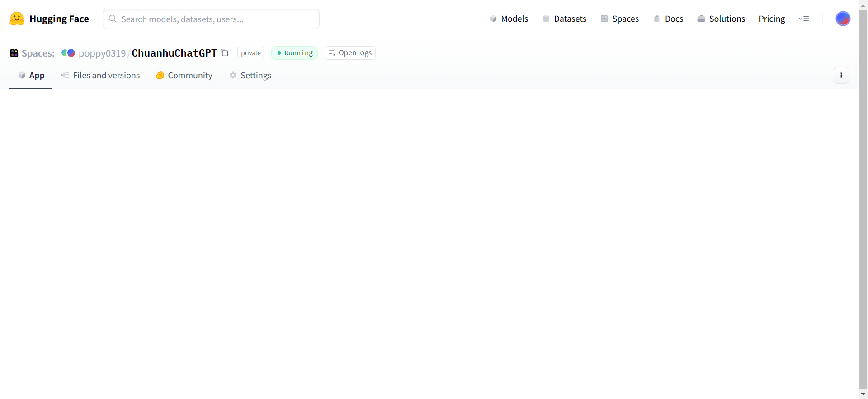Switch to the Community tab
This screenshot has height=399, width=868.
click(x=184, y=76)
